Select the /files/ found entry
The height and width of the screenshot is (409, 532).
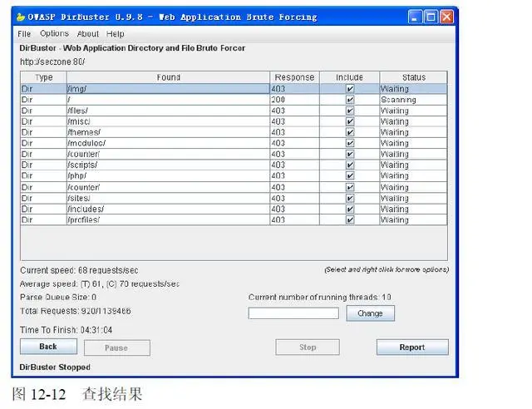click(168, 111)
